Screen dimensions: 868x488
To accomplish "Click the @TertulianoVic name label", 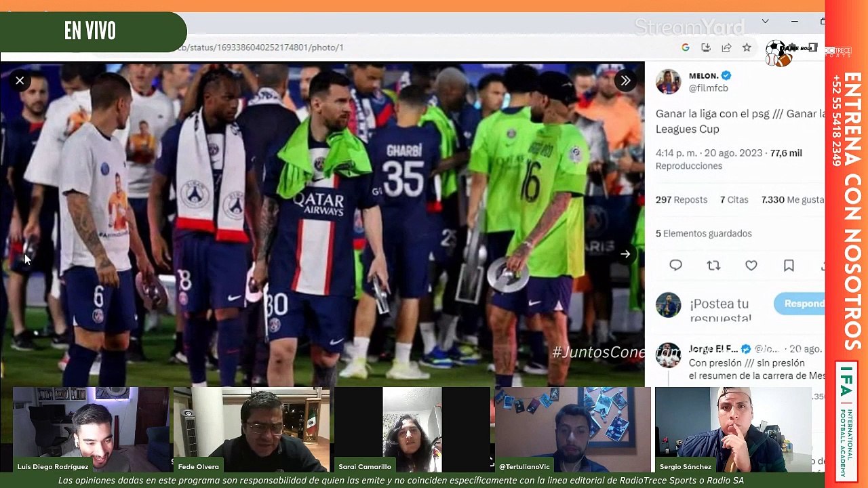I will [x=525, y=467].
